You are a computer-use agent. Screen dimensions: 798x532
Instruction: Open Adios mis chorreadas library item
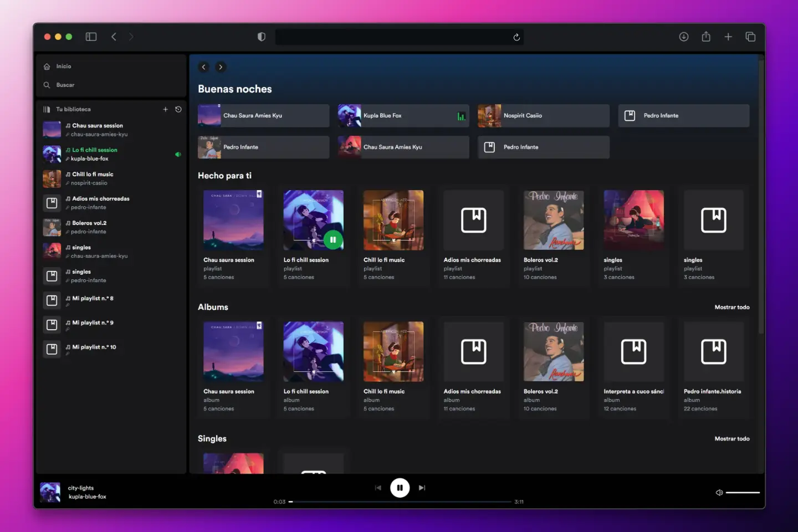tap(111, 203)
